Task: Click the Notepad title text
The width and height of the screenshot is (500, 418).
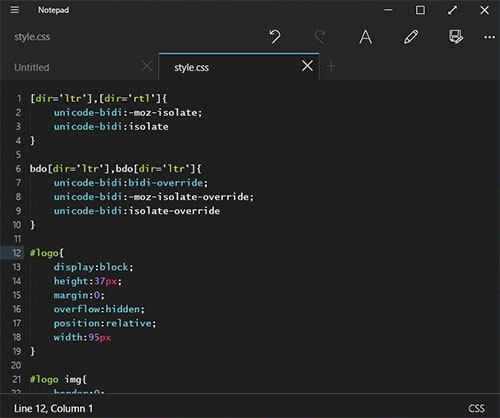Action: coord(53,10)
